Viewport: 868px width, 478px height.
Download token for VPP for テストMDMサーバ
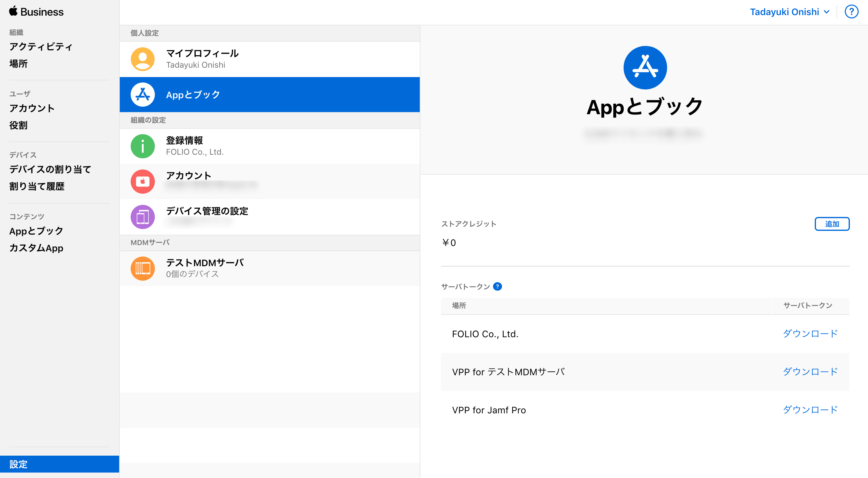pyautogui.click(x=810, y=372)
